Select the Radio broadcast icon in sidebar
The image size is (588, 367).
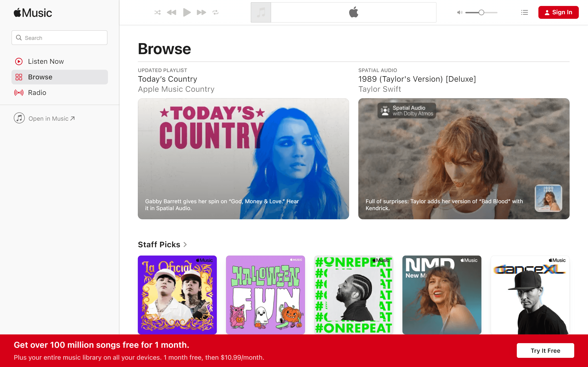[x=19, y=92]
